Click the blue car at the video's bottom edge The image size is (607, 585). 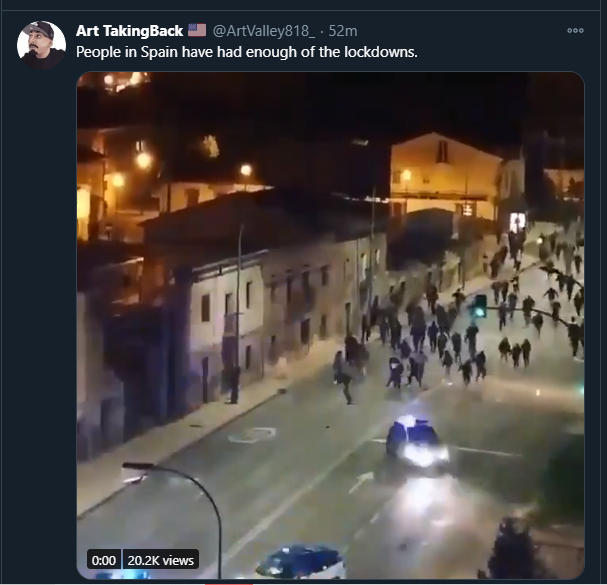pos(300,561)
